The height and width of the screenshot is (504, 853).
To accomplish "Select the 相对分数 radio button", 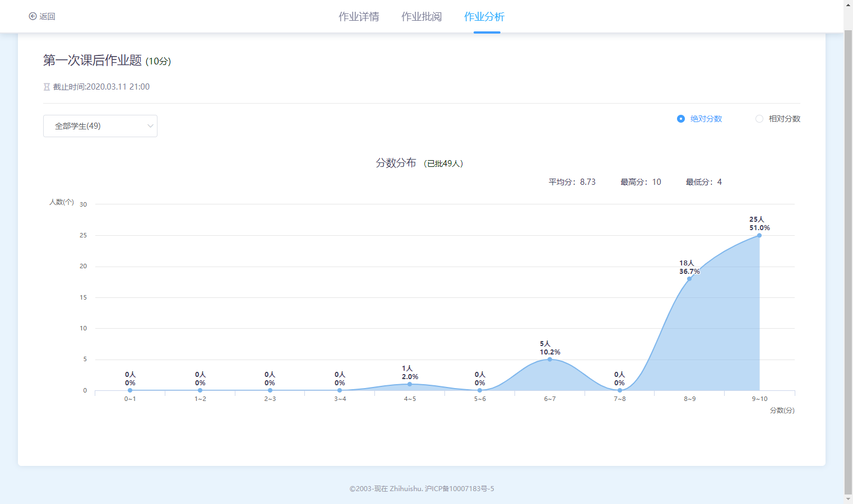I will (759, 119).
